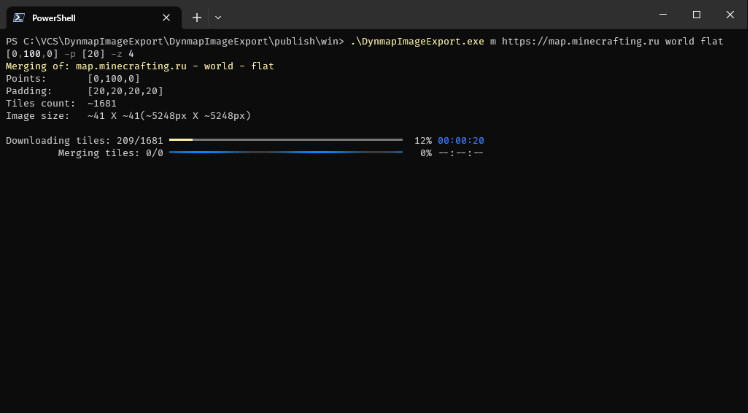
Task: Close the PowerShell tab
Action: tap(166, 18)
